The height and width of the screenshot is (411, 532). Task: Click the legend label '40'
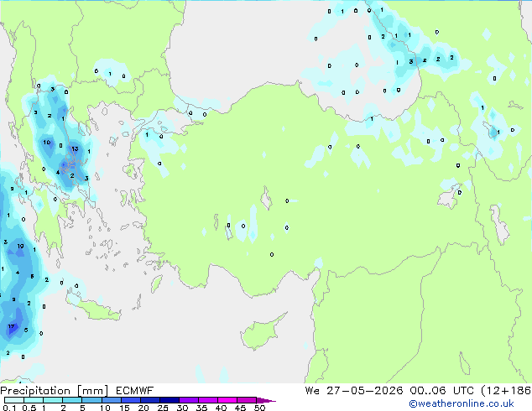tap(221, 408)
